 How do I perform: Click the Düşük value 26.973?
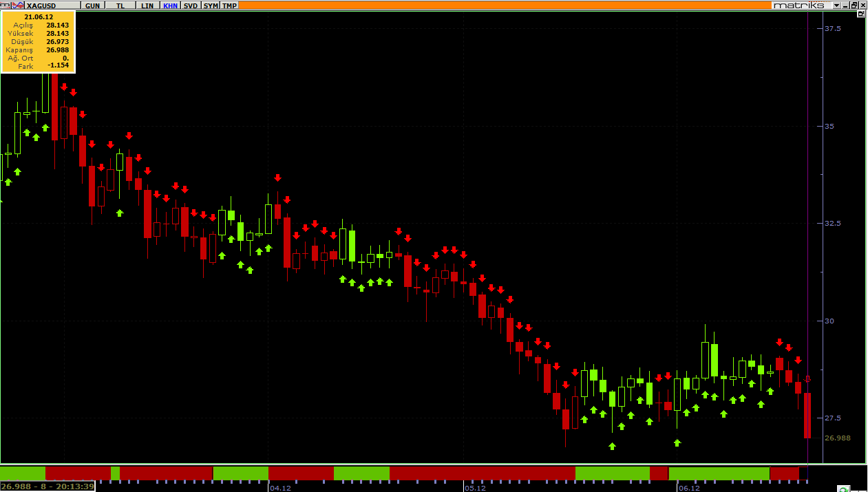(x=58, y=41)
